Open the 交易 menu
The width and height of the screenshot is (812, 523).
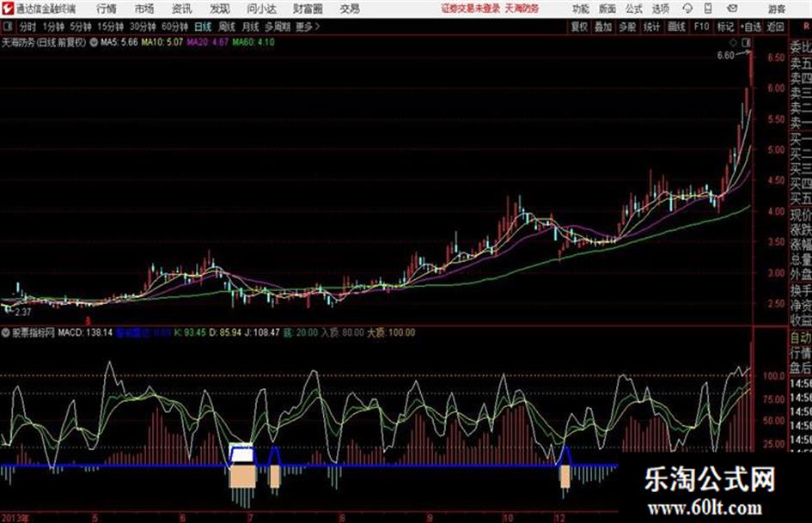(x=350, y=9)
